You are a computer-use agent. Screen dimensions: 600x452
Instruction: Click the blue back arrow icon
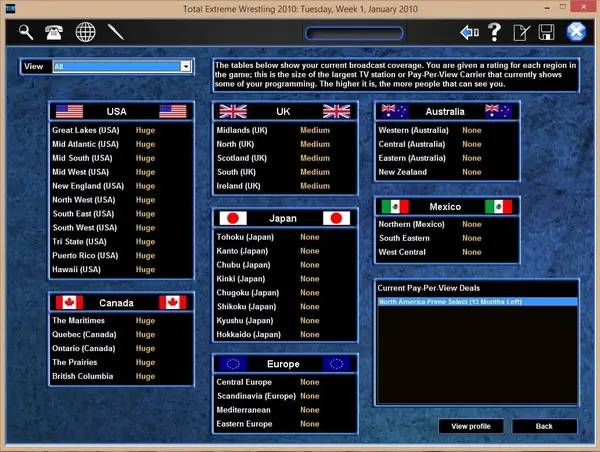(x=469, y=33)
